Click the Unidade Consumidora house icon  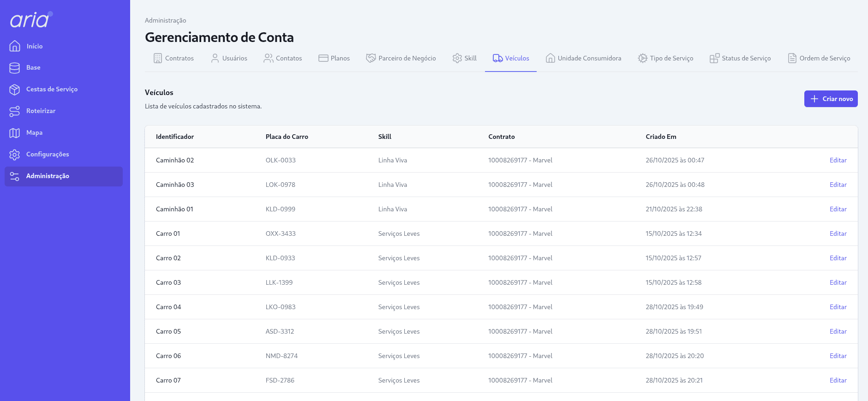point(550,58)
